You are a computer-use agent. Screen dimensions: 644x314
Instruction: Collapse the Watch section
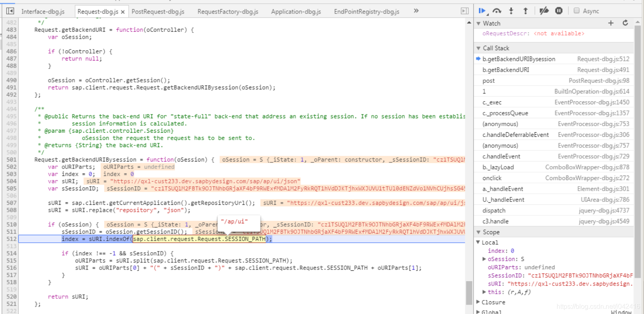pos(479,23)
